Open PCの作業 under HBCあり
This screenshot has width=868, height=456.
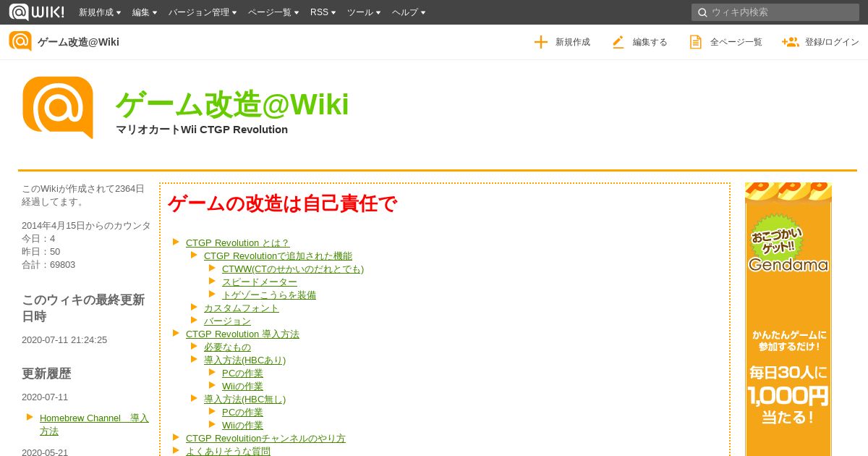click(x=242, y=373)
